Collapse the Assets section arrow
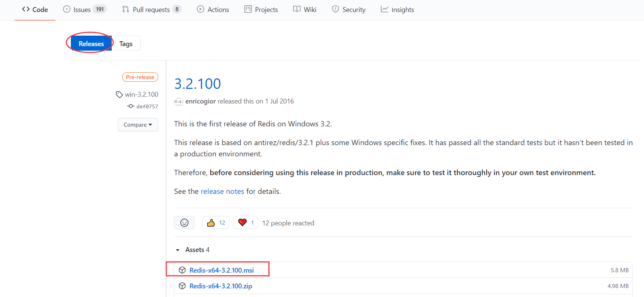644x297 pixels. click(x=178, y=250)
